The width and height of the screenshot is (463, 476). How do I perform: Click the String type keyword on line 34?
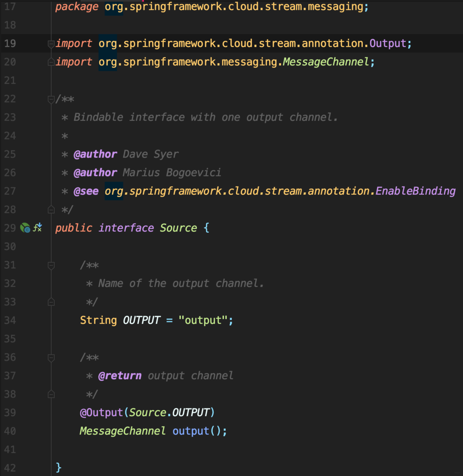coord(98,320)
